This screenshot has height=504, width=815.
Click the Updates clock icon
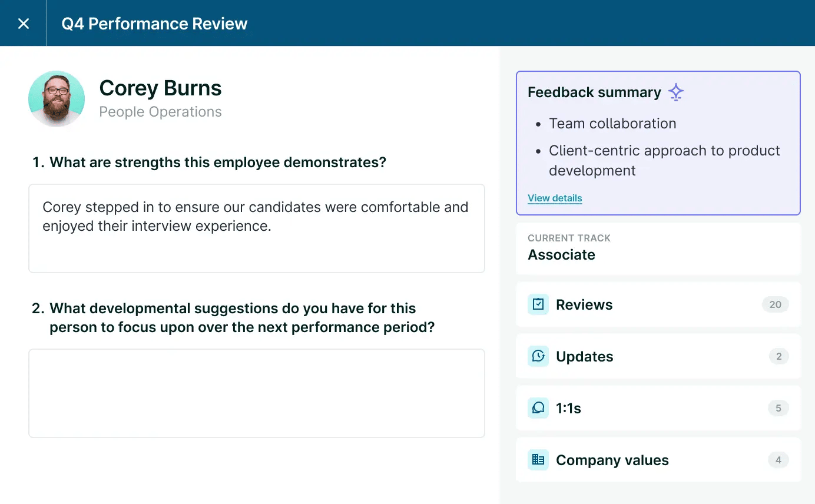pos(538,356)
